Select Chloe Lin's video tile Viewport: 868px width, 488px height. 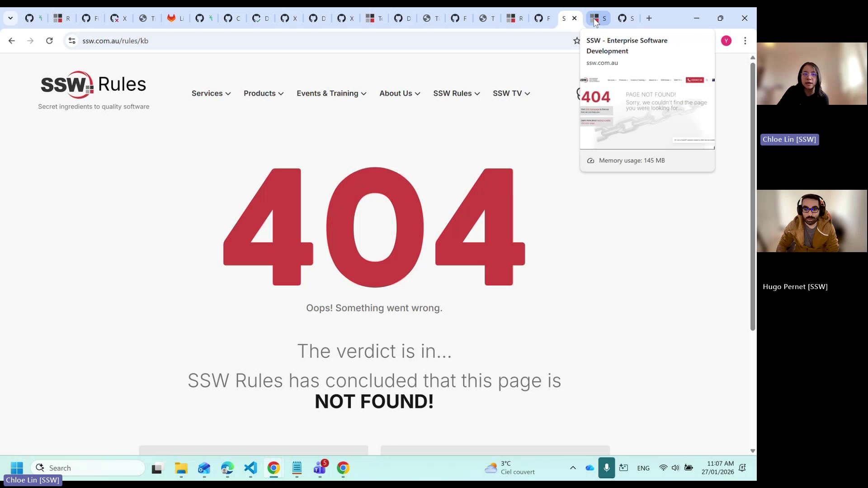coord(812,74)
